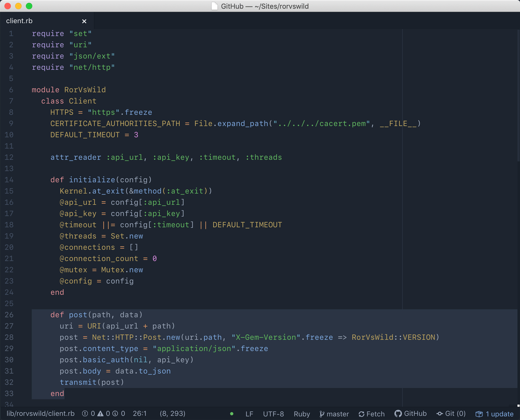
Task: Click the git branch icon beside master
Action: tap(322, 414)
